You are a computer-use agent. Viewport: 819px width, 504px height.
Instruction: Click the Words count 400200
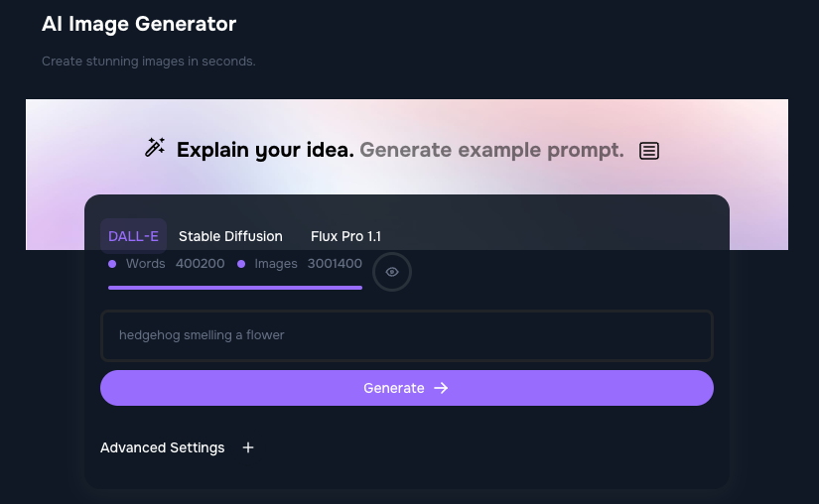200,264
